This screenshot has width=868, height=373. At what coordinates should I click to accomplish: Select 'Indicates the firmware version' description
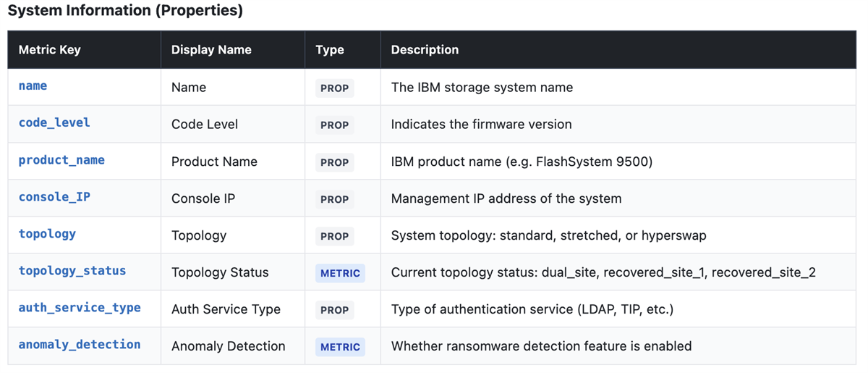point(481,125)
